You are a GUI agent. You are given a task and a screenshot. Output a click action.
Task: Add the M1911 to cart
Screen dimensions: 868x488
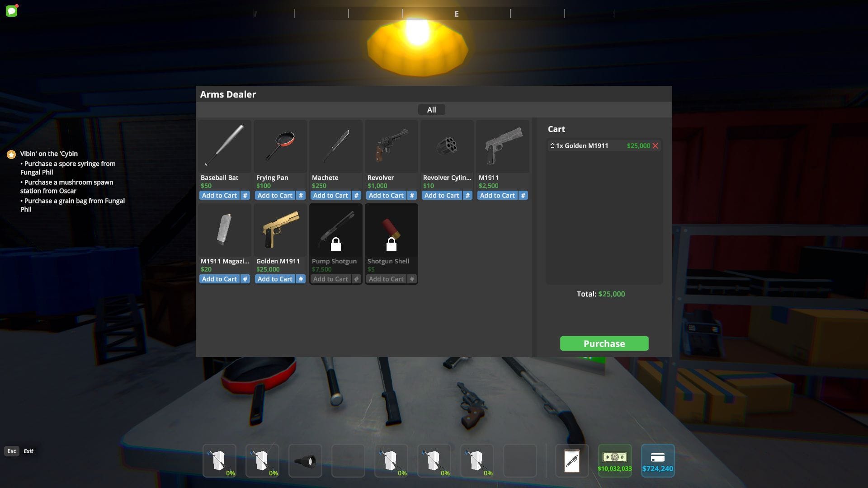click(497, 196)
